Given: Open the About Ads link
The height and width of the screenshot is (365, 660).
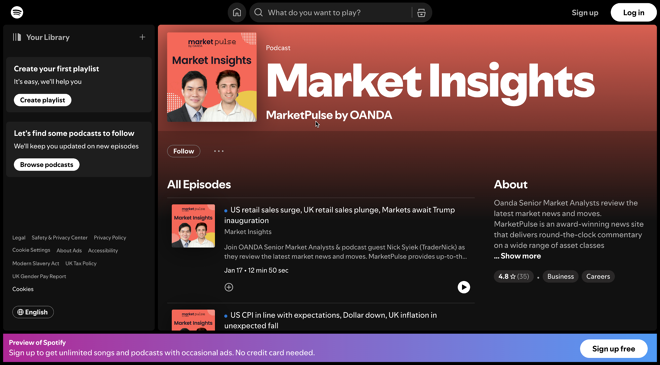Looking at the screenshot, I should (x=69, y=250).
